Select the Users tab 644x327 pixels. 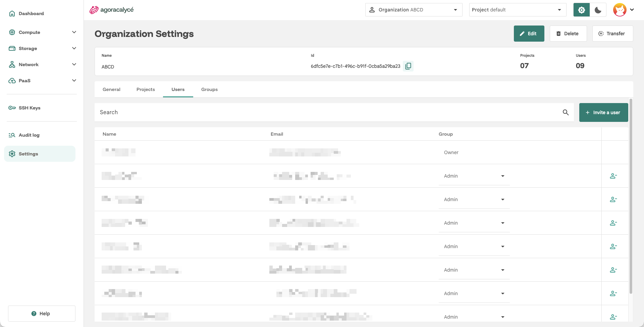coord(178,89)
